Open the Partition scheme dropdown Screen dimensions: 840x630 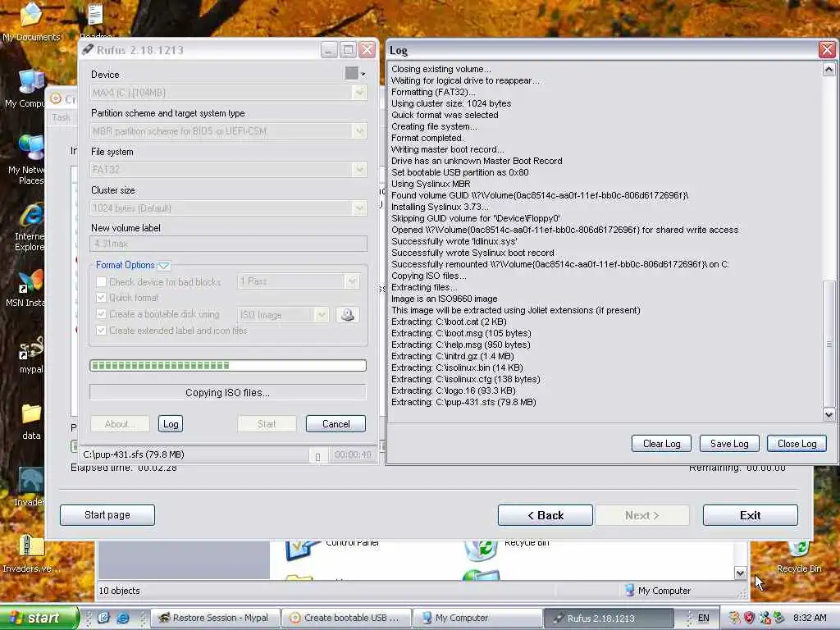228,131
